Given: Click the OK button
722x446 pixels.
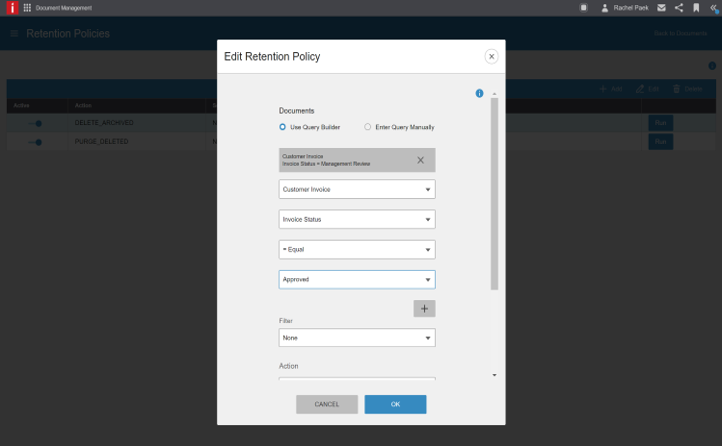Looking at the screenshot, I should click(x=395, y=404).
